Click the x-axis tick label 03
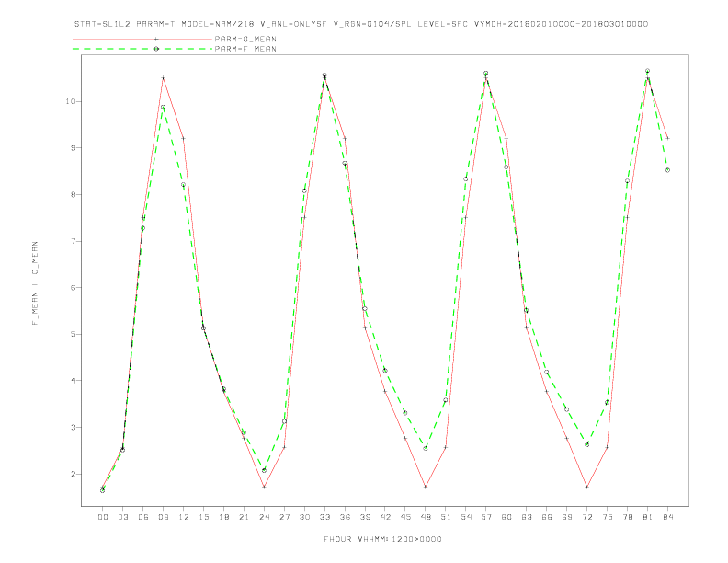Image resolution: width=728 pixels, height=563 pixels. 122,517
